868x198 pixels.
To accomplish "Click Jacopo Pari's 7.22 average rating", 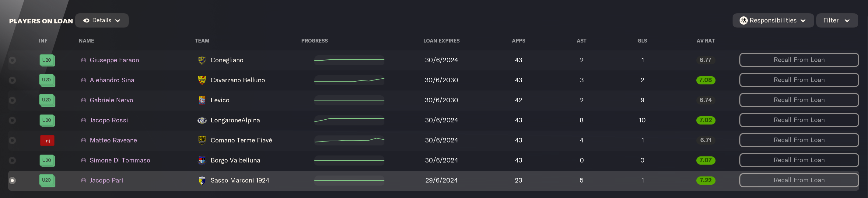I will click(705, 180).
